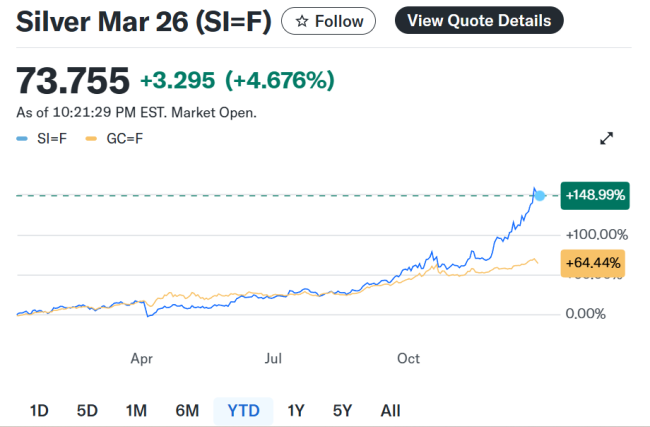
Task: Change chart range to 1Y
Action: tap(295, 410)
